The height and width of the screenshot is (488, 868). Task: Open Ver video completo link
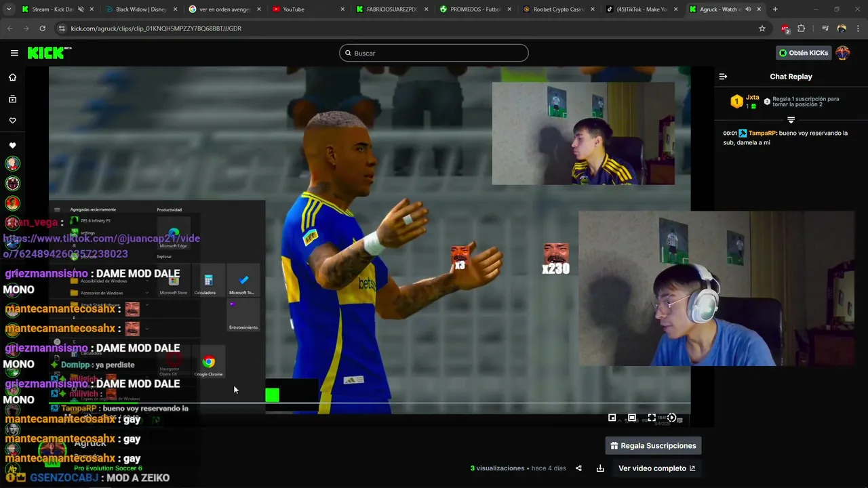click(656, 468)
